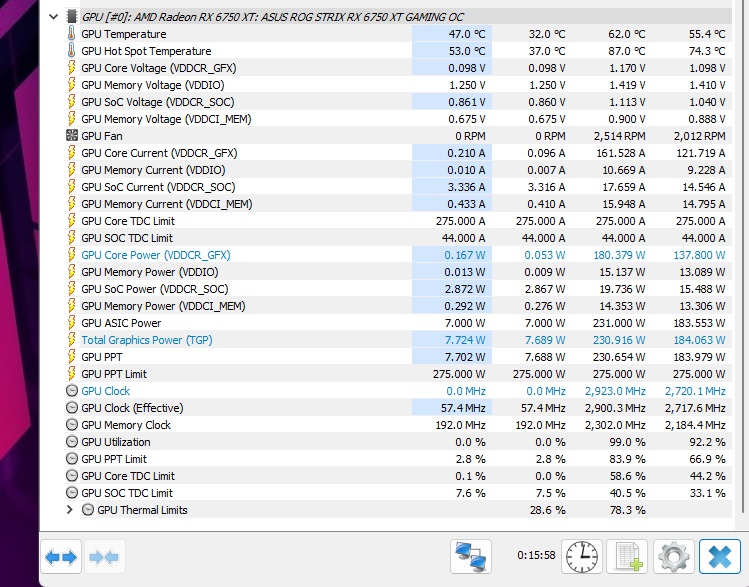The image size is (749, 587).
Task: Click clock icon beside GPU Clock
Action: coord(72,391)
